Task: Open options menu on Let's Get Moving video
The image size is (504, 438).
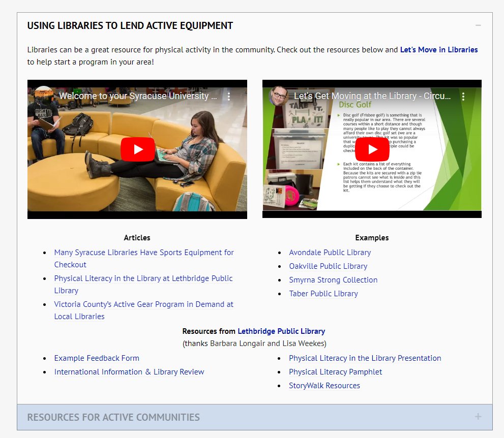Action: [463, 97]
